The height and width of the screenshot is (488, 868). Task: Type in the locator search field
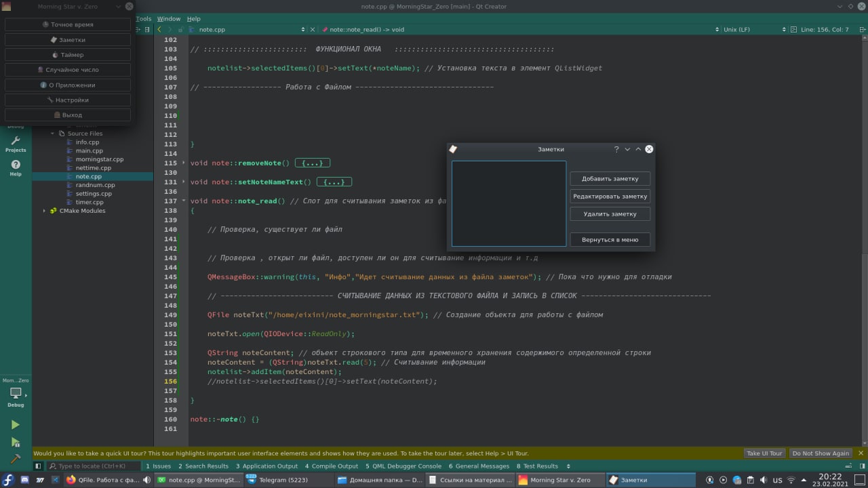95,466
